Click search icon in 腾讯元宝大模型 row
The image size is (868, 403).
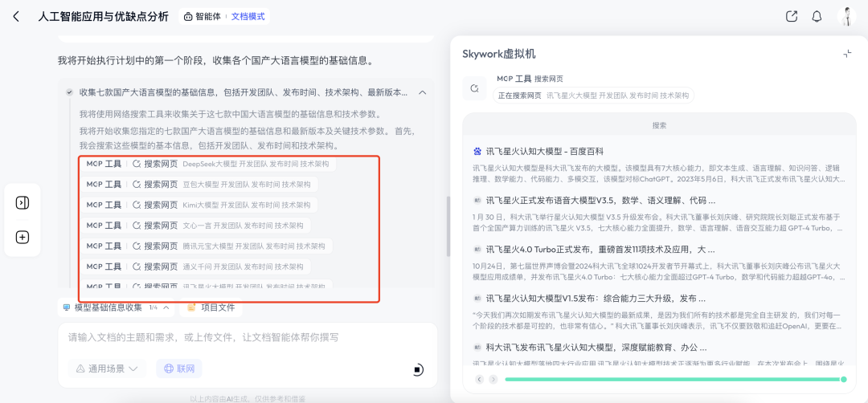pyautogui.click(x=137, y=246)
